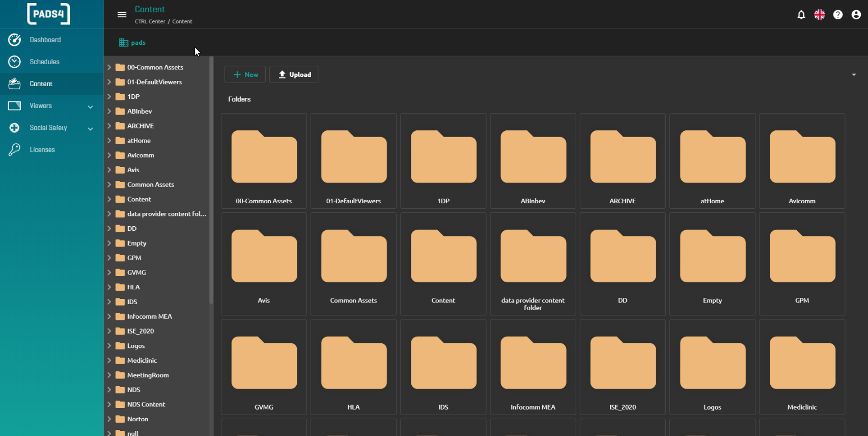The image size is (868, 436).
Task: Change language via UK flag icon
Action: 820,15
